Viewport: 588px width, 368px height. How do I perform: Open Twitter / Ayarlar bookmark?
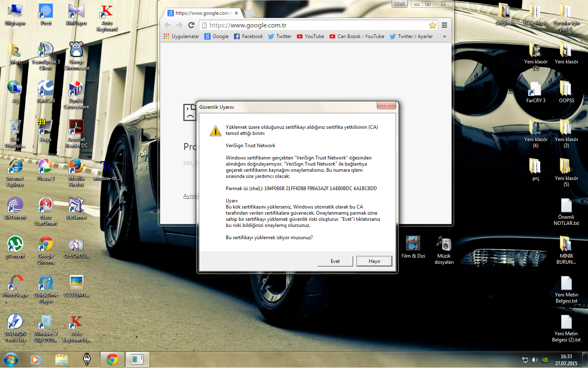[411, 36]
